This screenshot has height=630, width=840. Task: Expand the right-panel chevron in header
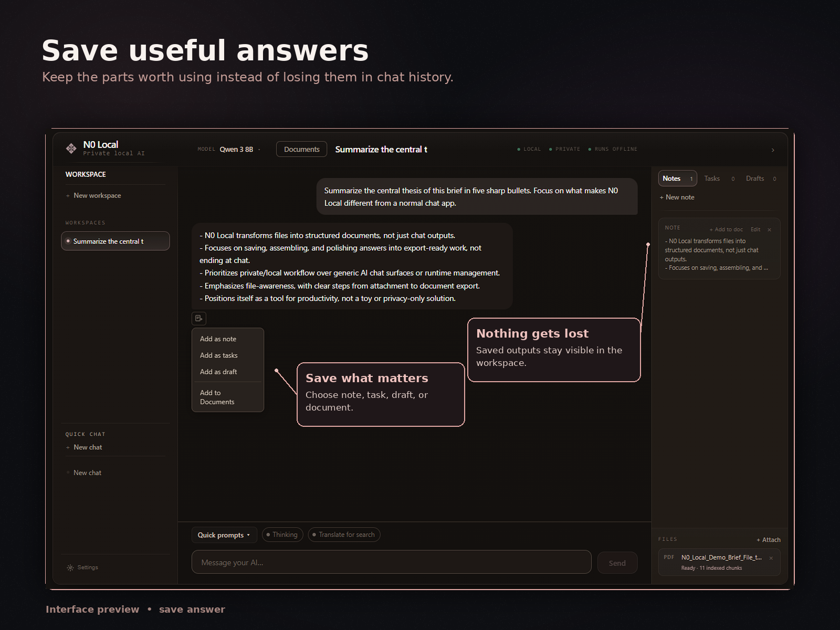tap(773, 150)
